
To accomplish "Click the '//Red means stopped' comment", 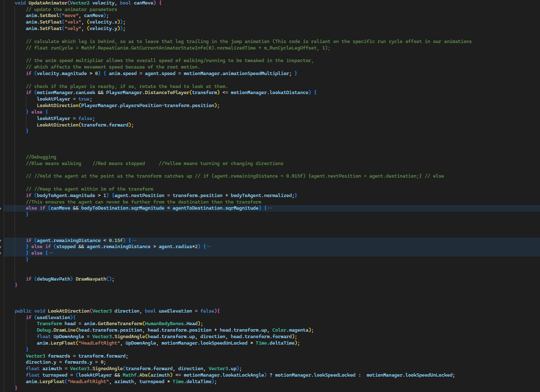I will (x=118, y=164).
